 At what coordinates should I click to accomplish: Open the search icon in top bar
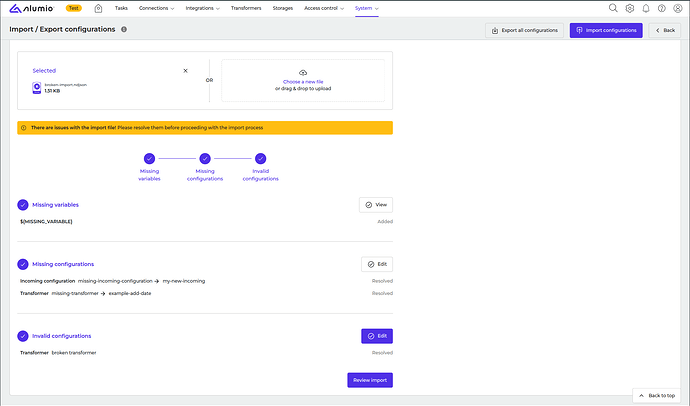pyautogui.click(x=613, y=8)
